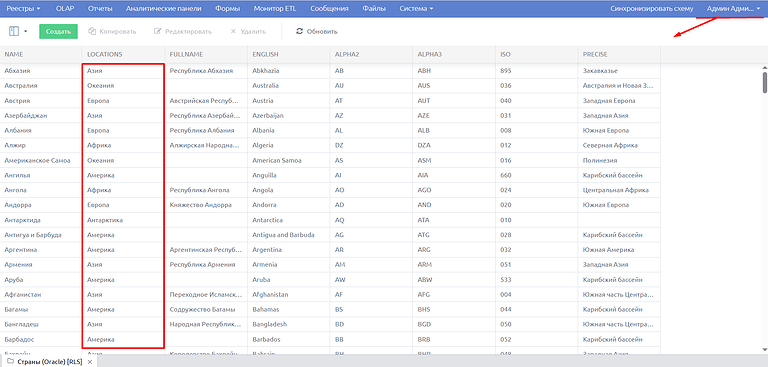Select the Аргентина name cell
The height and width of the screenshot is (367, 768).
click(x=41, y=250)
